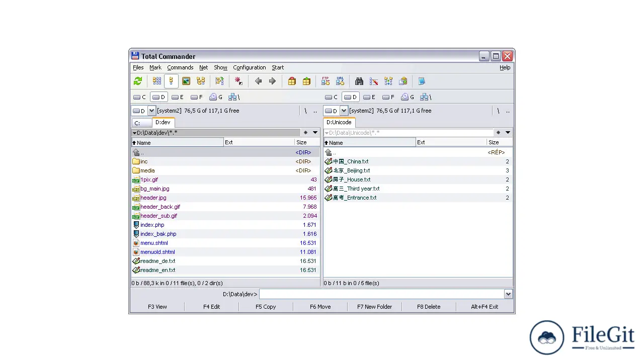Open the URL new FTP connection icon
Viewport: 644px width, 362px height.
[340, 81]
